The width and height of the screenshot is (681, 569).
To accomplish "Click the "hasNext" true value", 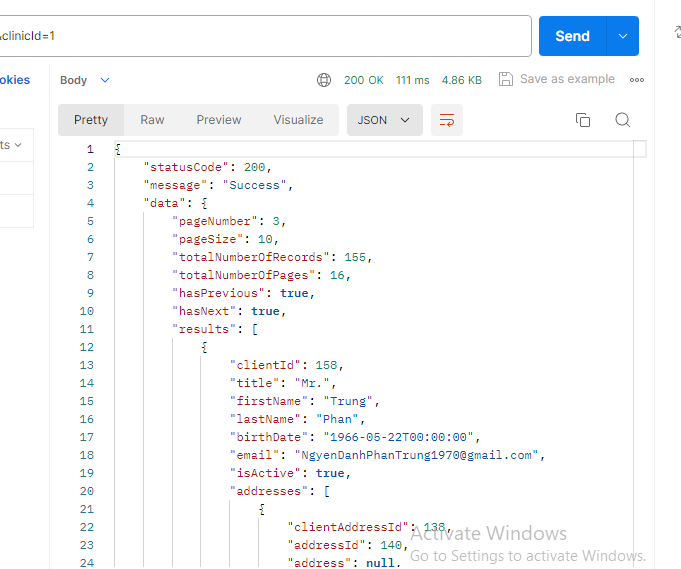I will pyautogui.click(x=265, y=311).
